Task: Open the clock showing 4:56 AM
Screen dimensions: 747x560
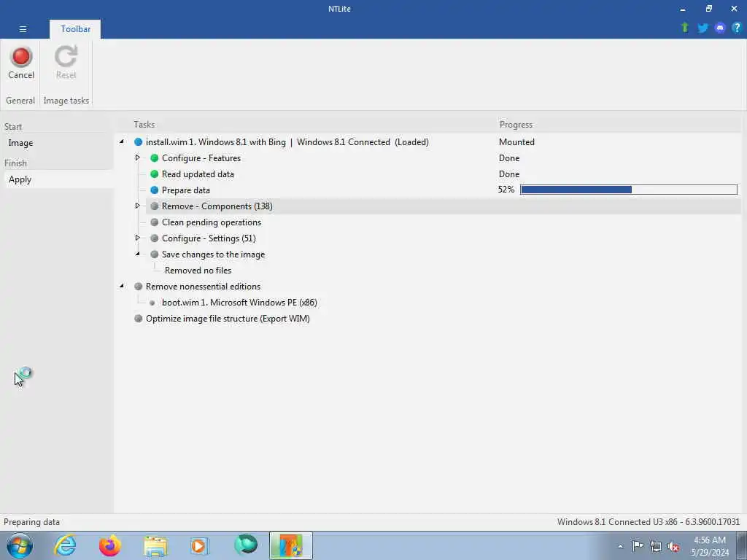Action: coord(709,546)
